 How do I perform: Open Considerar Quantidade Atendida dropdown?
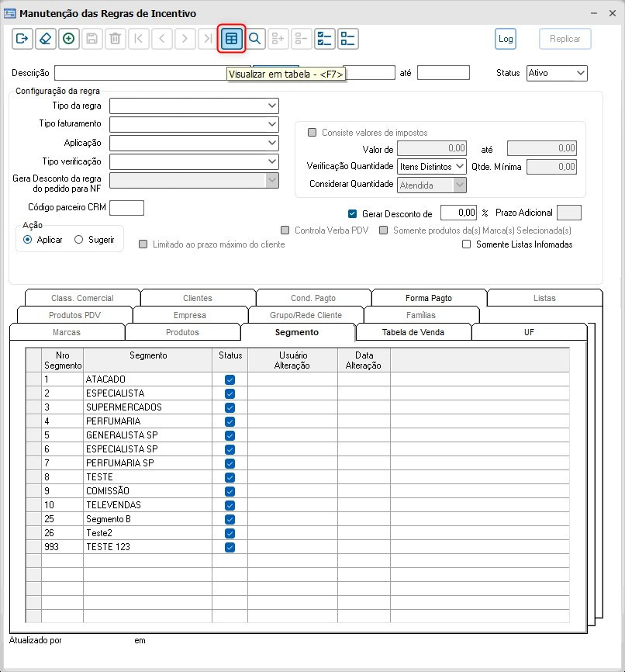[432, 185]
